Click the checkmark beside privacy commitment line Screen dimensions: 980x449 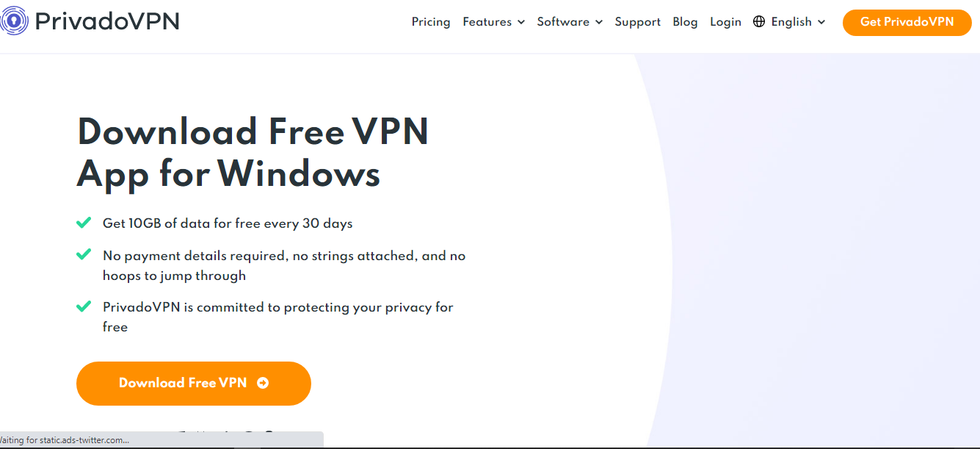tap(84, 306)
